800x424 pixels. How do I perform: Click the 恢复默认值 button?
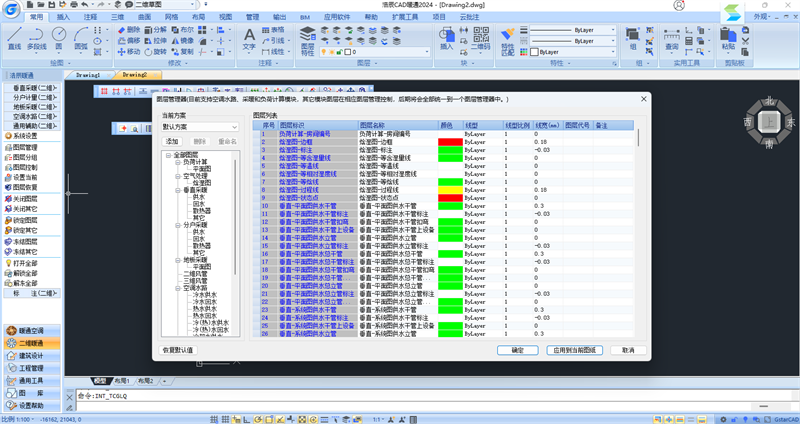(178, 351)
